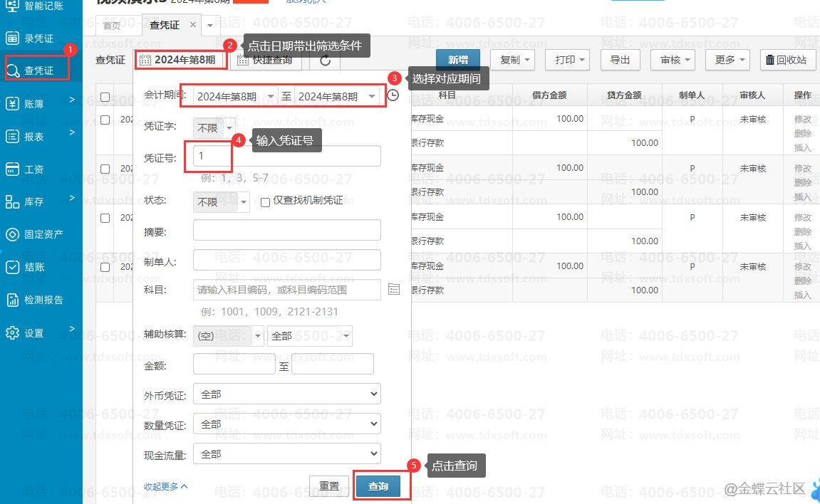Open 结账 in the sidebar
The width and height of the screenshot is (820, 504).
pyautogui.click(x=34, y=267)
